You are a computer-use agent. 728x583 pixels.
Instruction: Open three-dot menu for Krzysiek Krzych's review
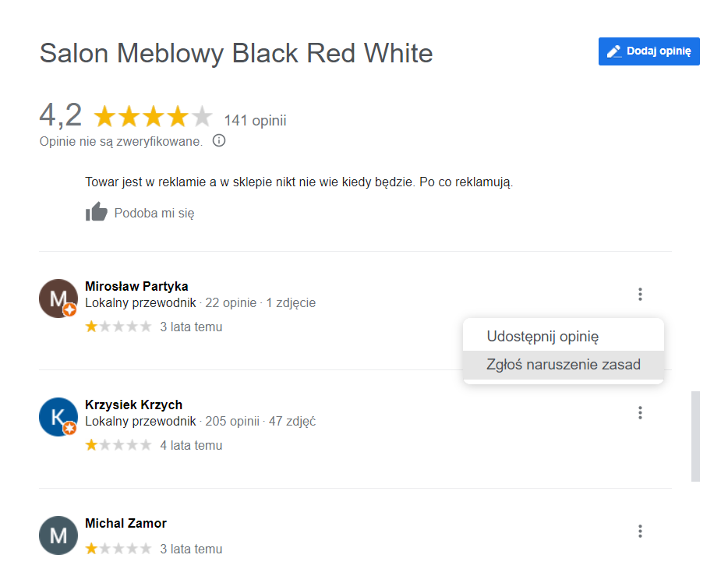tap(640, 412)
